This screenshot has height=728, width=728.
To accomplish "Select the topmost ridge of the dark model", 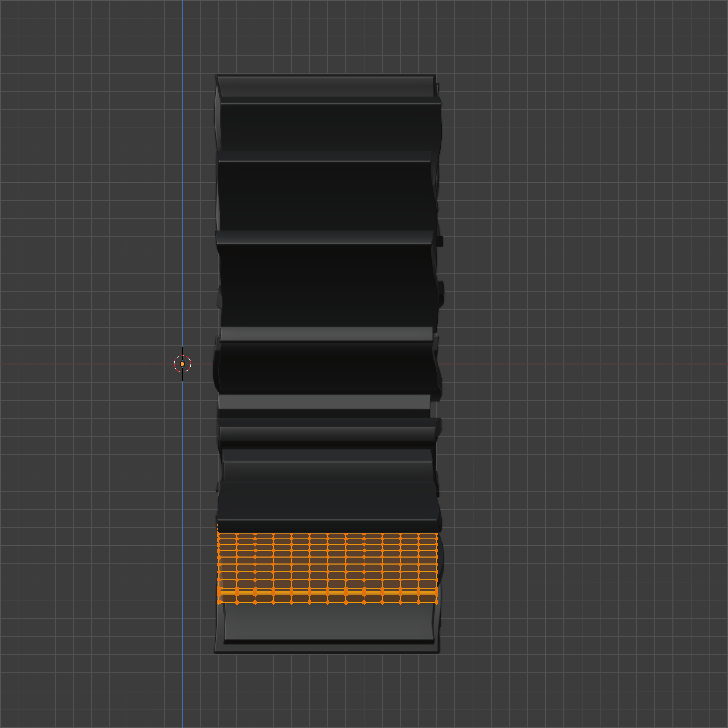I will tap(326, 86).
